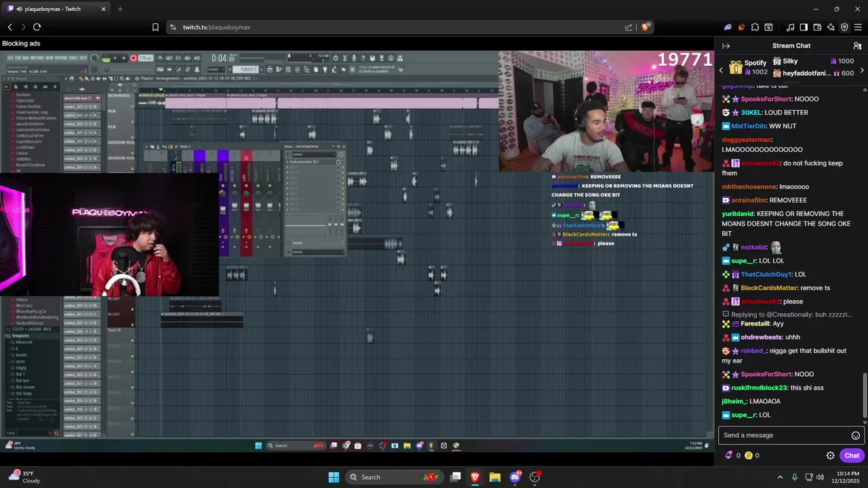
Task: Click the Replying to @Creationally line
Action: [x=787, y=314]
